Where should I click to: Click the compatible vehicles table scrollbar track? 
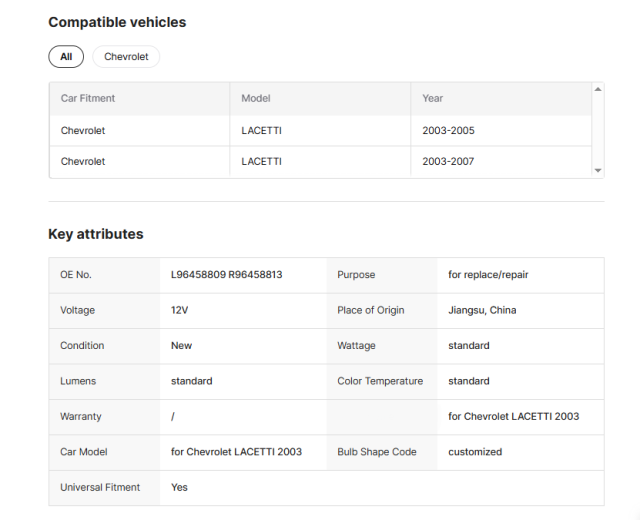click(598, 130)
